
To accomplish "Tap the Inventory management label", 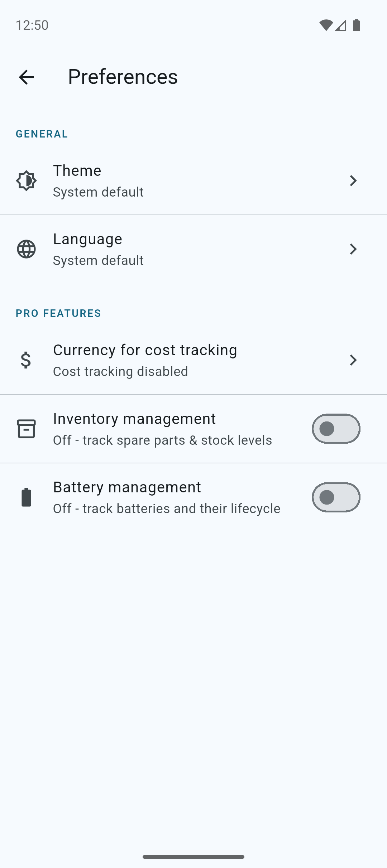I will (134, 419).
